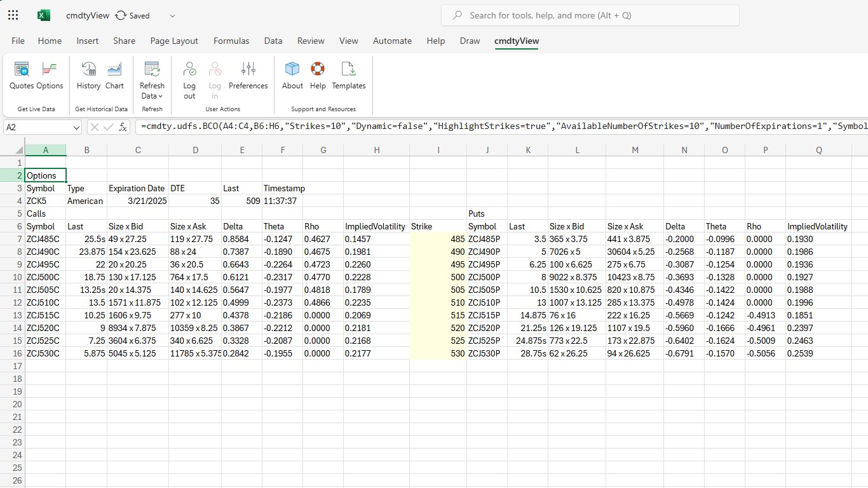The width and height of the screenshot is (868, 488).
Task: Select column I header
Action: pos(438,150)
